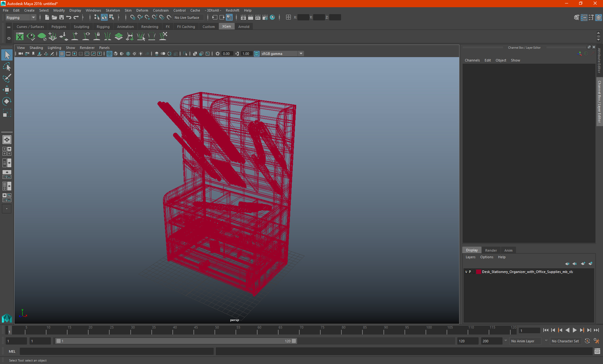
Task: Activate the Lasso Select tool
Action: coord(7,67)
